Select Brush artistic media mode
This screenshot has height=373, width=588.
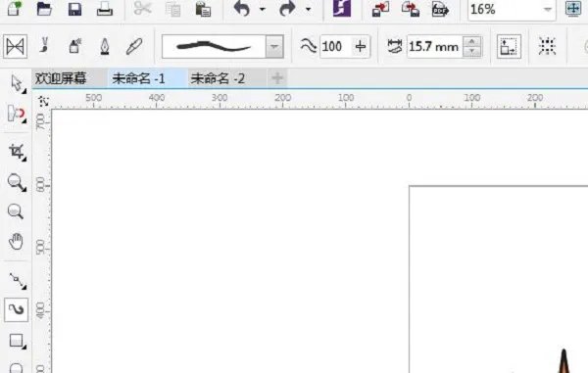pos(45,46)
